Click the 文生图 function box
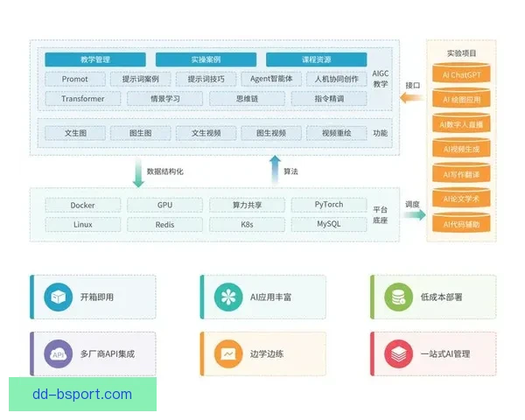525x420 pixels. pyautogui.click(x=75, y=133)
